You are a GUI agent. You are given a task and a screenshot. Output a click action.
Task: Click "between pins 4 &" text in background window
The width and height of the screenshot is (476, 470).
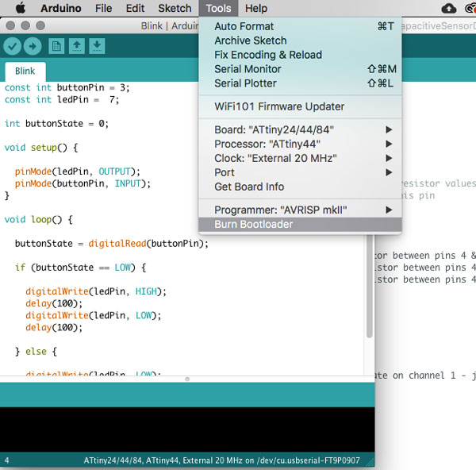pos(434,256)
